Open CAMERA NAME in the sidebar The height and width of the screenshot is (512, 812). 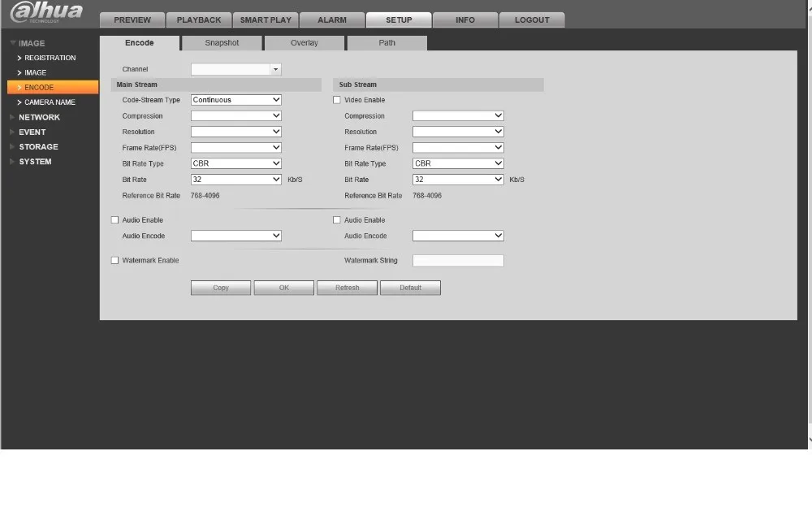coord(46,102)
